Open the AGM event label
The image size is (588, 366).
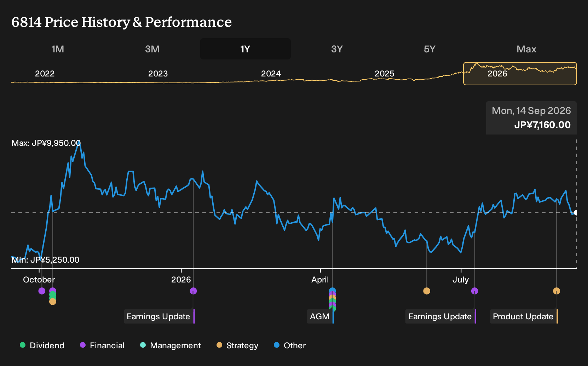[321, 316]
